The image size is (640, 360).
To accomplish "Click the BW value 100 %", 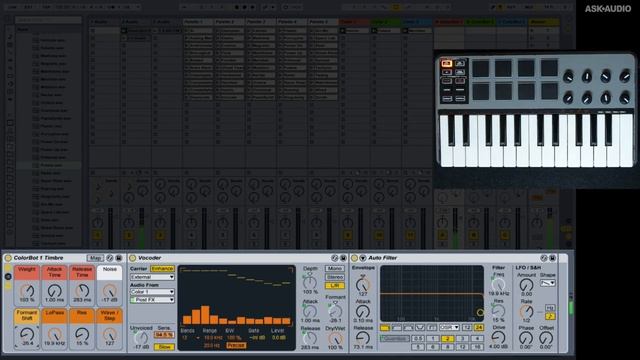I will click(x=233, y=338).
